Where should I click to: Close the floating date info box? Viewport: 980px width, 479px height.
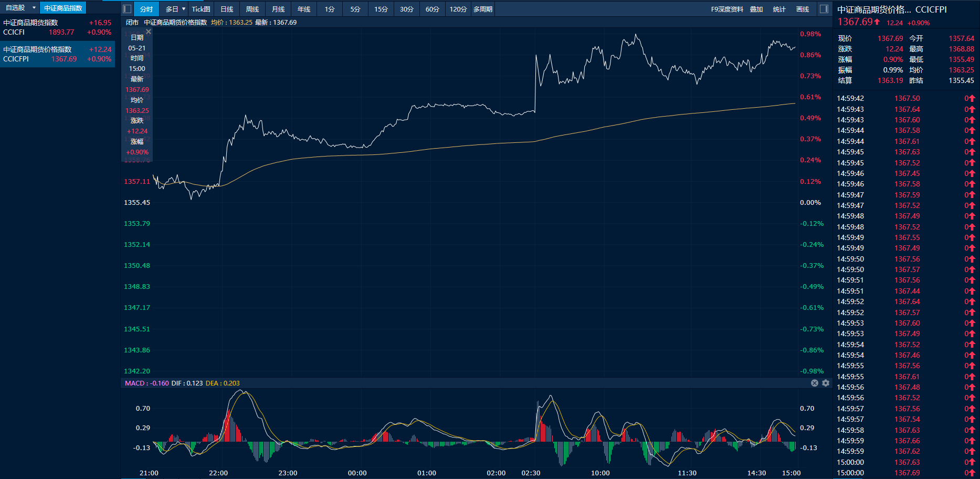point(149,32)
